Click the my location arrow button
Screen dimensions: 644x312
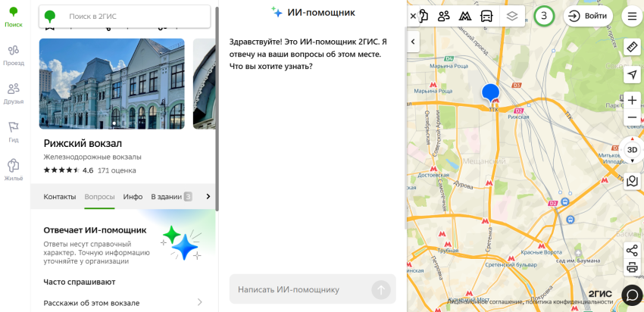tap(632, 74)
